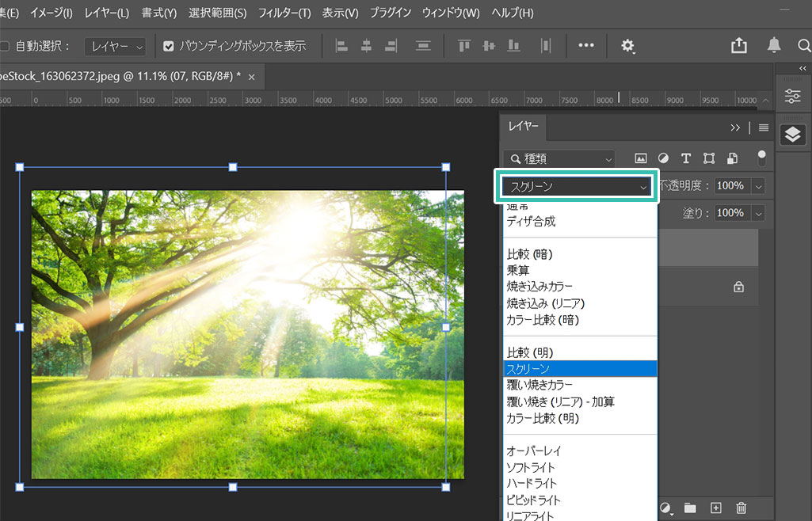Image resolution: width=812 pixels, height=521 pixels.
Task: Click the adjustment layer filter icon
Action: [x=663, y=158]
